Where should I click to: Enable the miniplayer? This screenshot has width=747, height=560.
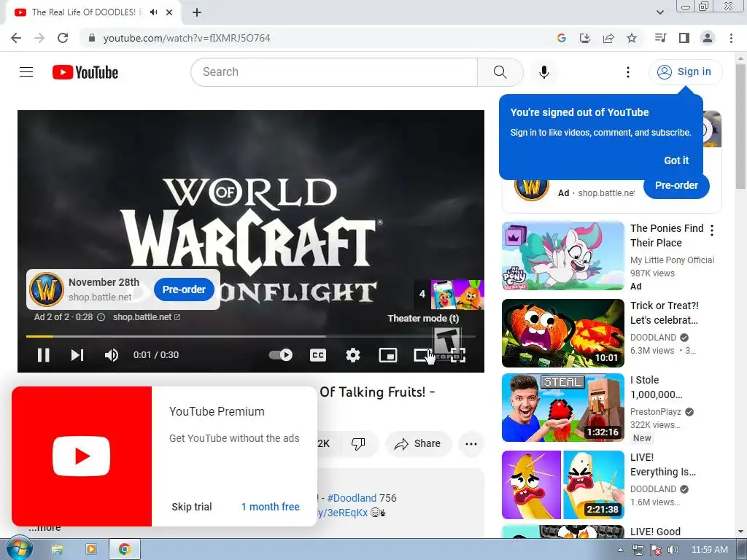coord(388,355)
